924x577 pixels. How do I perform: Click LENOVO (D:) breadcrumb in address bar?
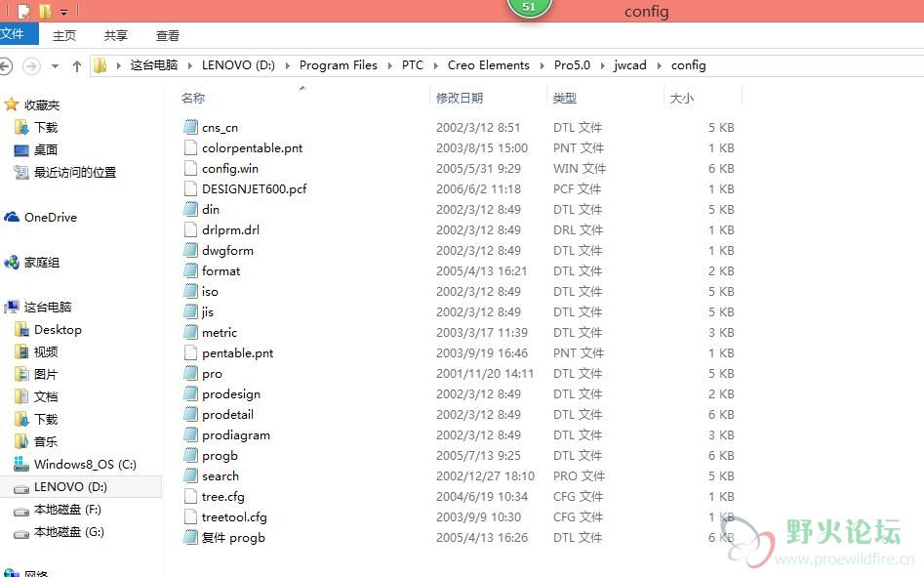(238, 64)
